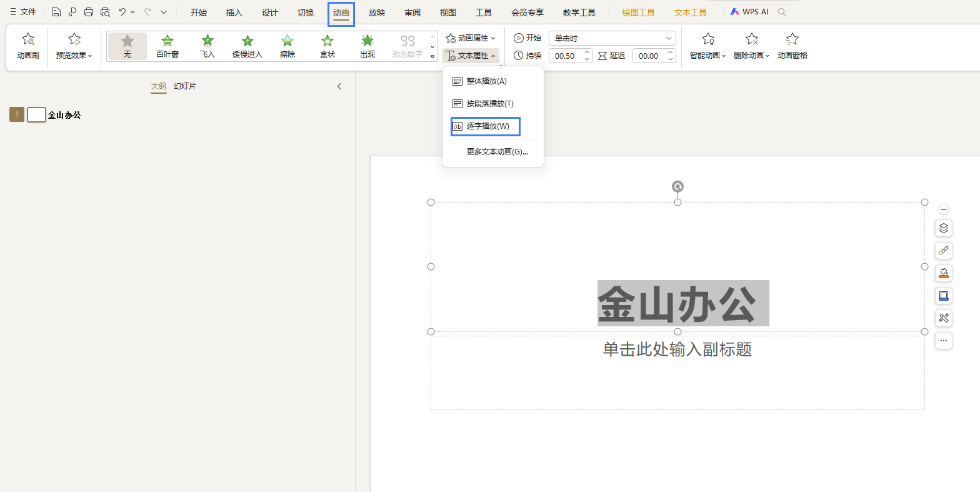980x492 pixels.
Task: Collapse the left outline panel
Action: tap(339, 86)
